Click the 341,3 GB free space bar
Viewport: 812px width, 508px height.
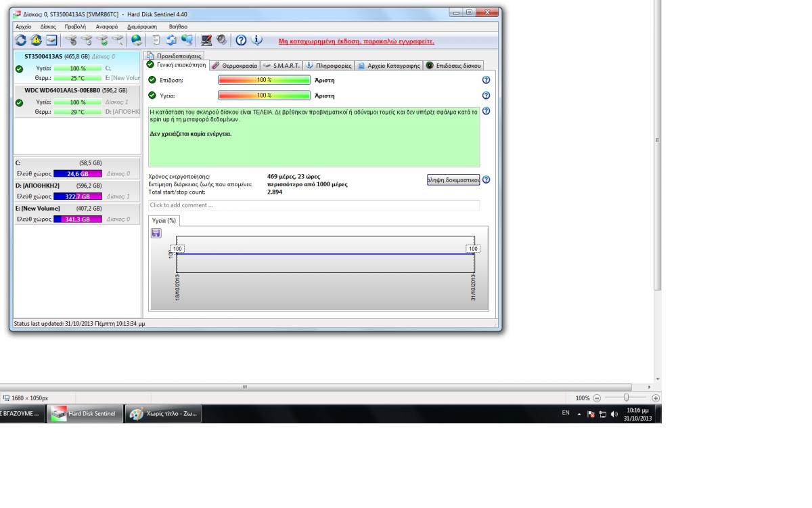tap(77, 219)
